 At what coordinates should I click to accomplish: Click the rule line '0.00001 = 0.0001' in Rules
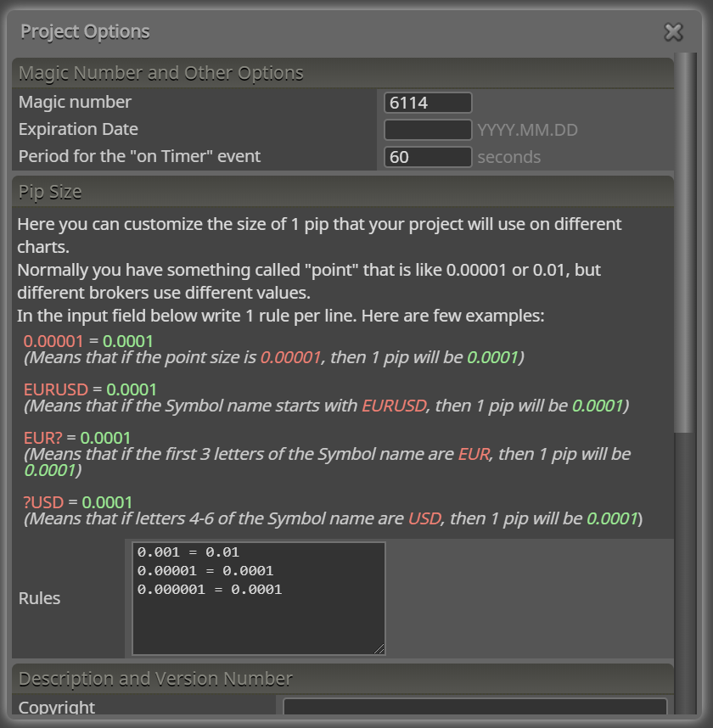(x=205, y=571)
